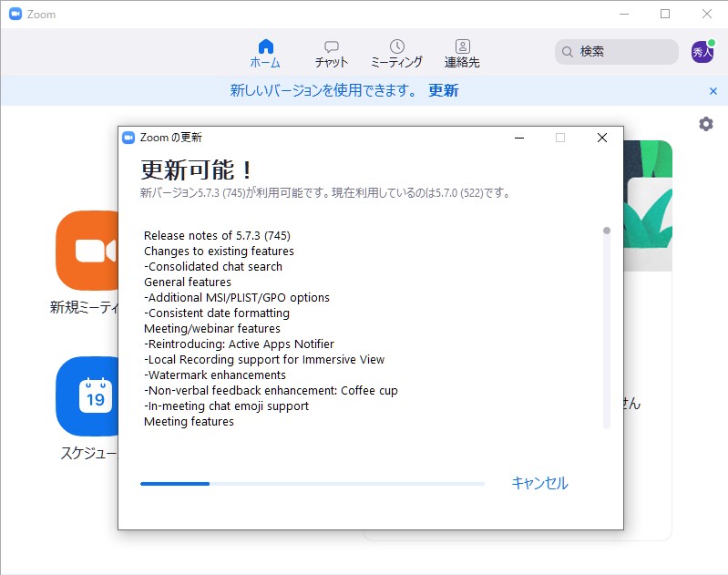Click '-Additional MSI/PLIST/GPO options' line
The image size is (728, 575).
[x=237, y=297]
